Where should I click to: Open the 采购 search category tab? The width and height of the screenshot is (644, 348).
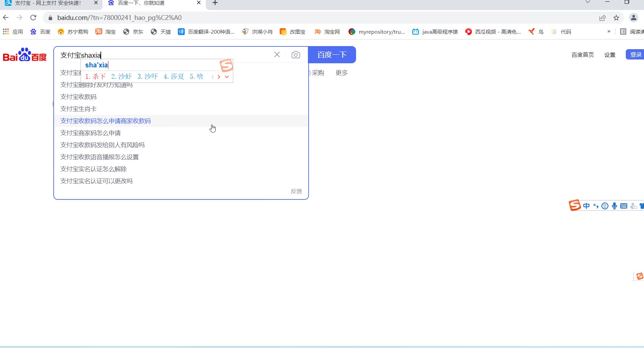[x=317, y=73]
